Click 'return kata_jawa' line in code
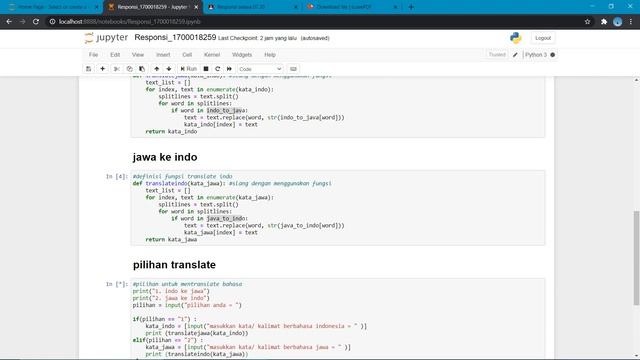The width and height of the screenshot is (640, 360). (x=171, y=240)
